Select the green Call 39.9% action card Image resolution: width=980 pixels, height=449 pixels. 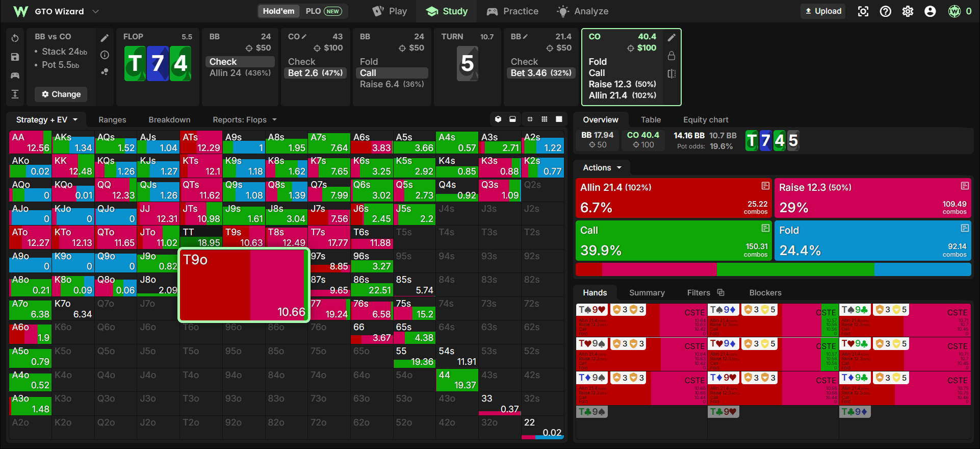[674, 241]
